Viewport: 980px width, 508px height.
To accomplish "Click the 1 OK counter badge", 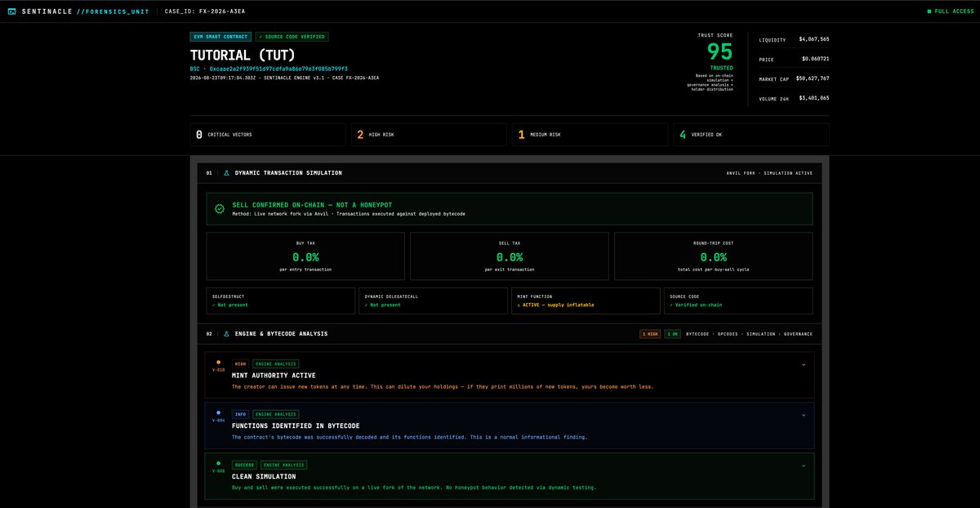I will point(672,334).
